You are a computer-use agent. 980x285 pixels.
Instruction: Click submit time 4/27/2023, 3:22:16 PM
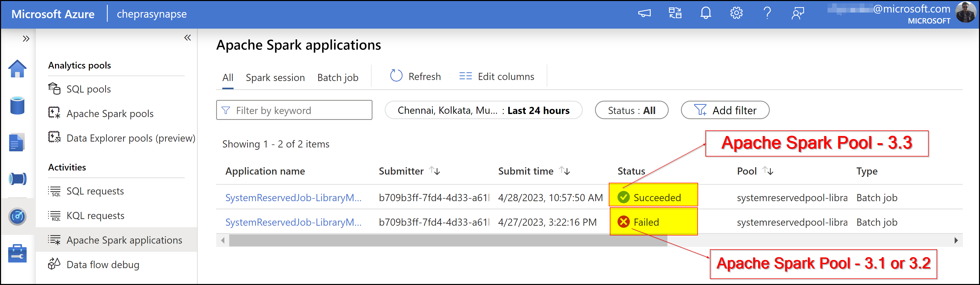547,222
